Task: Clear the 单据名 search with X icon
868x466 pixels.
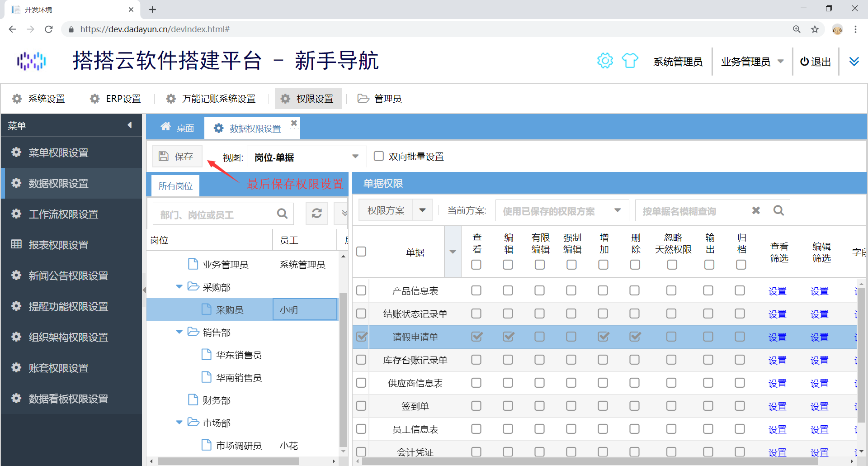Action: (756, 210)
